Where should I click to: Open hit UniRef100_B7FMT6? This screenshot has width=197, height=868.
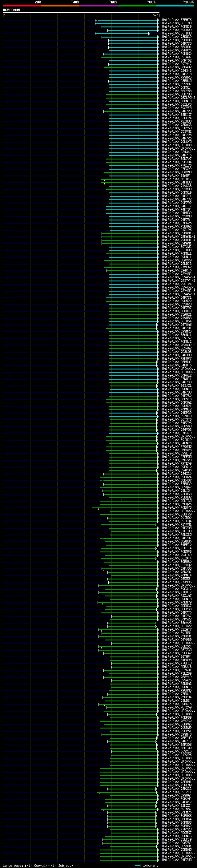(177, 20)
